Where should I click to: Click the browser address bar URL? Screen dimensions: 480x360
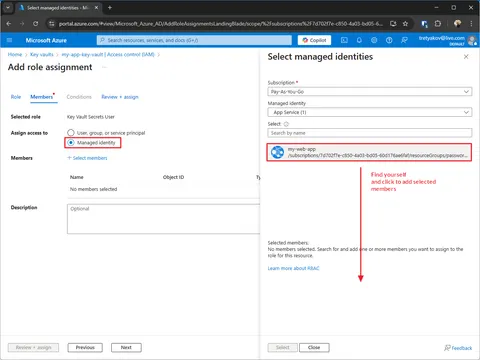tap(220, 24)
